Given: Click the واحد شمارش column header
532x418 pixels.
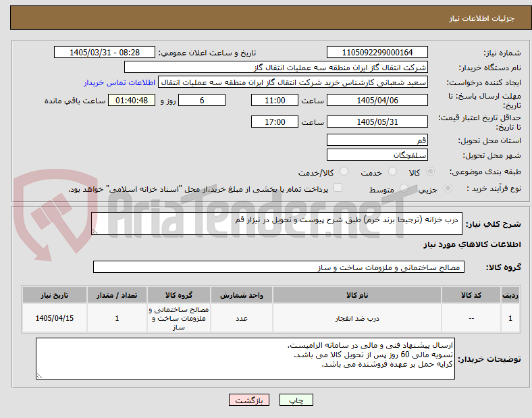Looking at the screenshot, I should (242, 295).
